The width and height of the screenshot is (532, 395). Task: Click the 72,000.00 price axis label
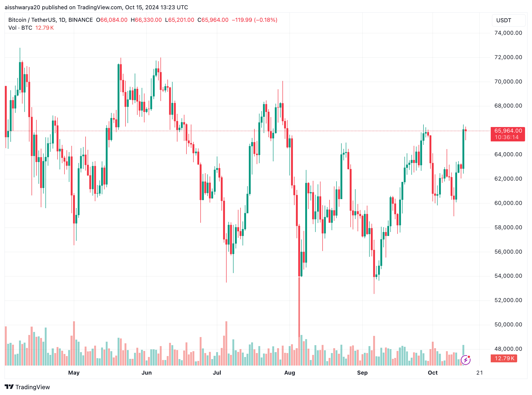click(508, 57)
